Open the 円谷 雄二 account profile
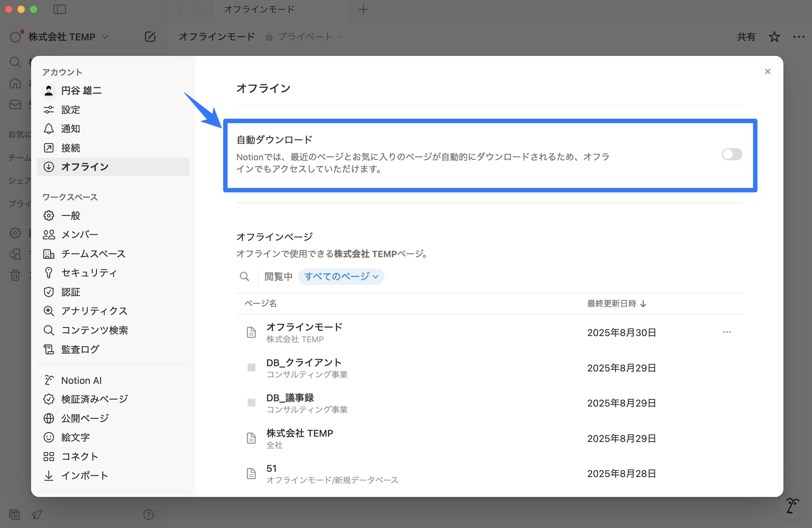The width and height of the screenshot is (812, 528). (x=113, y=90)
